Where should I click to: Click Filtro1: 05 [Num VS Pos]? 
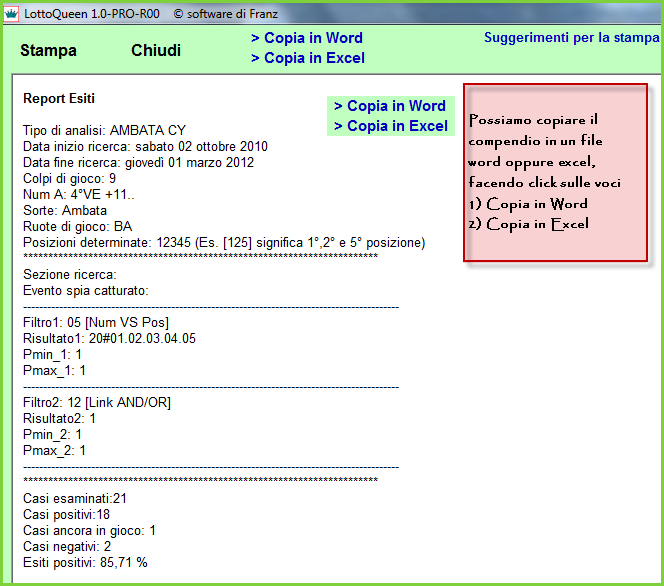(x=96, y=323)
